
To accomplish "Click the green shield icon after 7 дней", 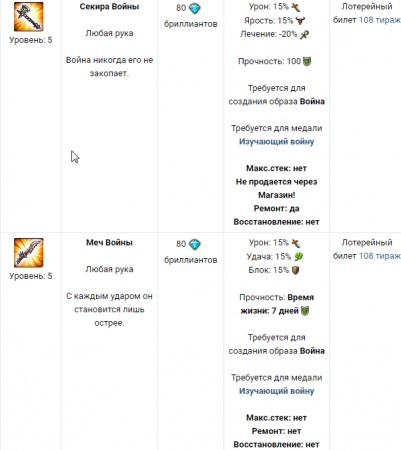I will (x=305, y=311).
